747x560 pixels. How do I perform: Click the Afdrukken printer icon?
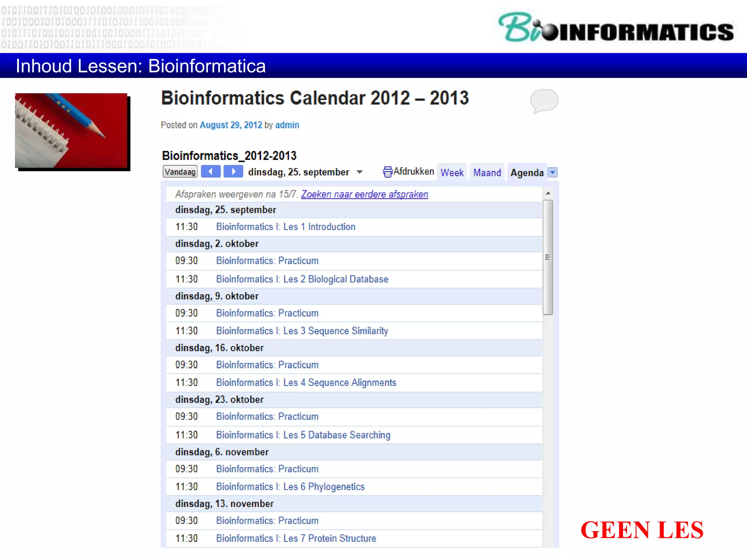pos(387,172)
